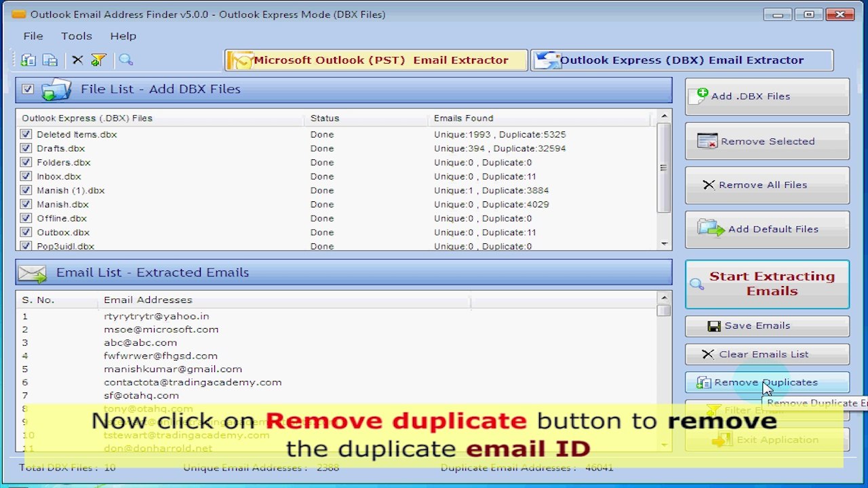Click the folder arrow icon on Add Default Files
The width and height of the screenshot is (868, 488).
(x=711, y=228)
